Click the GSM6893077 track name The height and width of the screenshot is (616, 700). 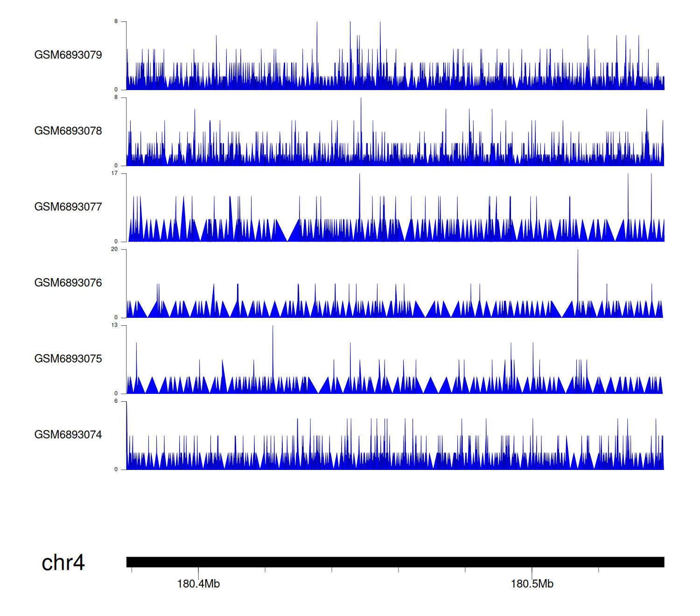click(68, 207)
